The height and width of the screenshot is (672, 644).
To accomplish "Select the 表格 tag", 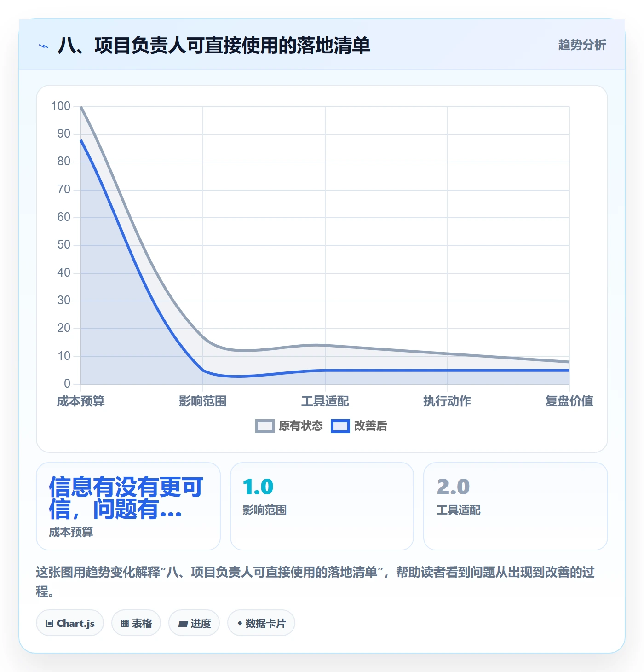I will click(x=136, y=623).
